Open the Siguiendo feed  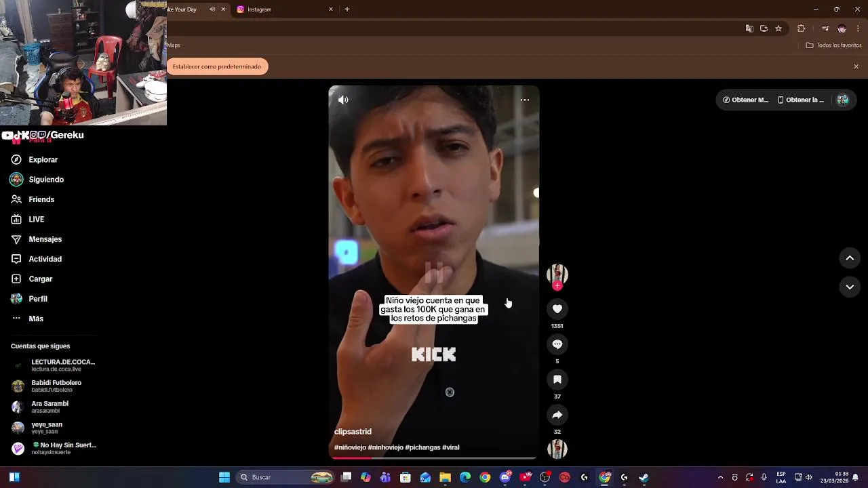(x=37, y=180)
